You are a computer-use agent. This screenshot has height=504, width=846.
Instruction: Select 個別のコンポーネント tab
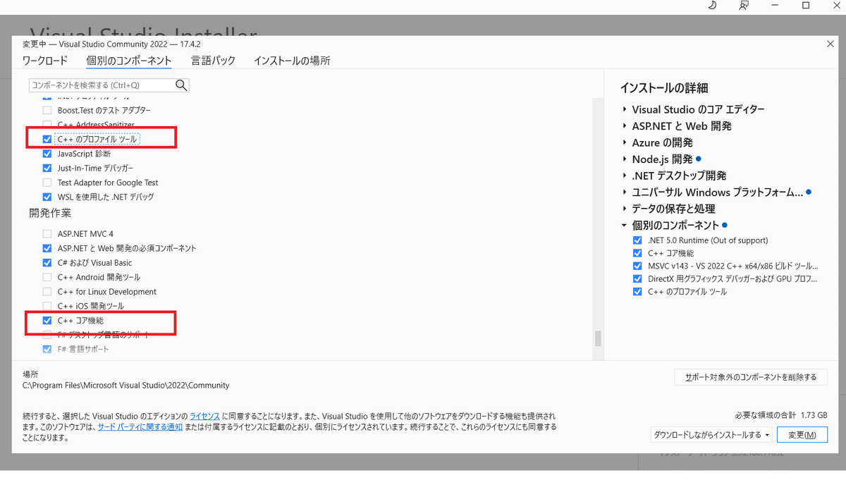click(129, 61)
